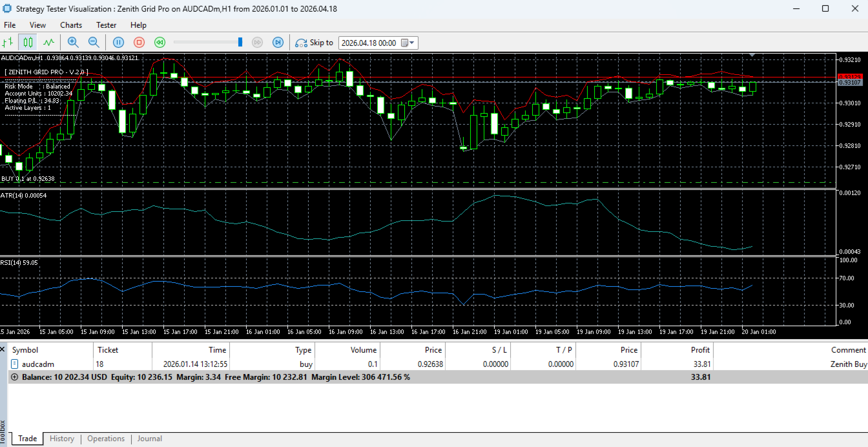The image size is (868, 447).
Task: Click the simulation speed slider handle
Action: pos(240,43)
